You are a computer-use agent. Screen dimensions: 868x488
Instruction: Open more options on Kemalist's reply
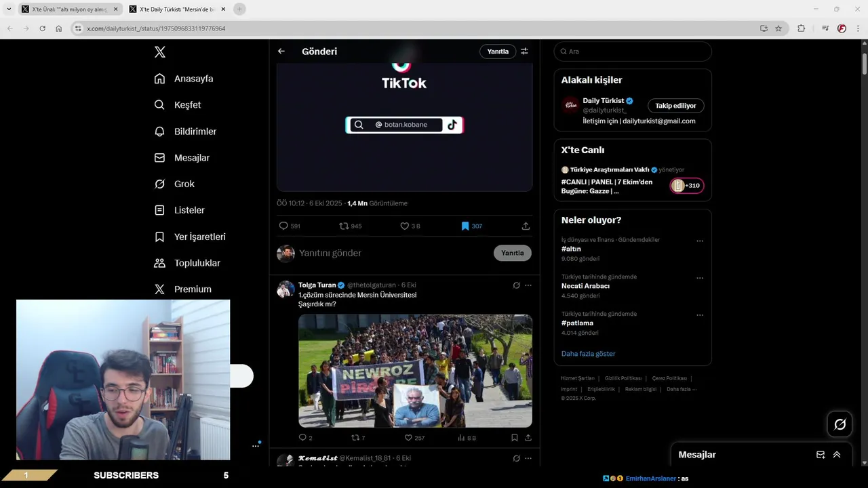pyautogui.click(x=528, y=458)
